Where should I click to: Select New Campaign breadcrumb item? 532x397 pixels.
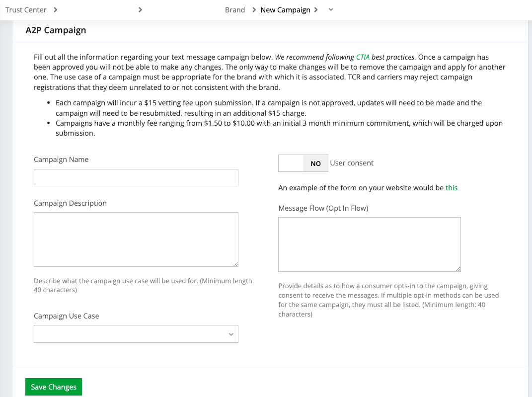[285, 10]
